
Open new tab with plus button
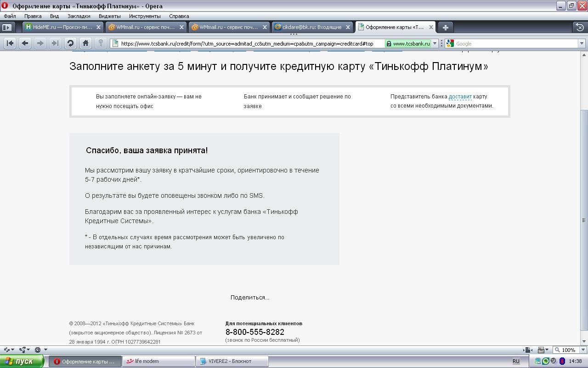[445, 27]
